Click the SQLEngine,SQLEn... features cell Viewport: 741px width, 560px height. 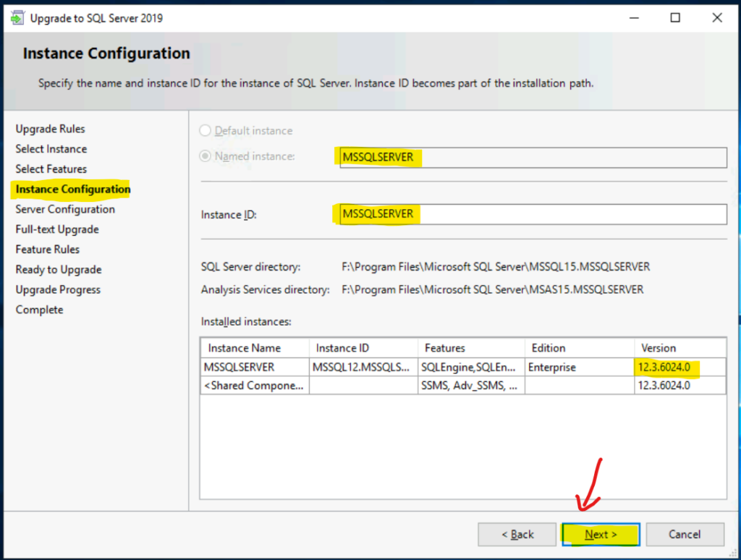pyautogui.click(x=471, y=368)
